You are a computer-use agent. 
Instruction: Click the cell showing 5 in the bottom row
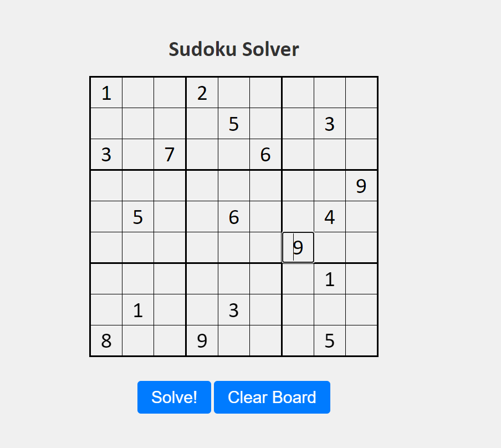pyautogui.click(x=330, y=341)
